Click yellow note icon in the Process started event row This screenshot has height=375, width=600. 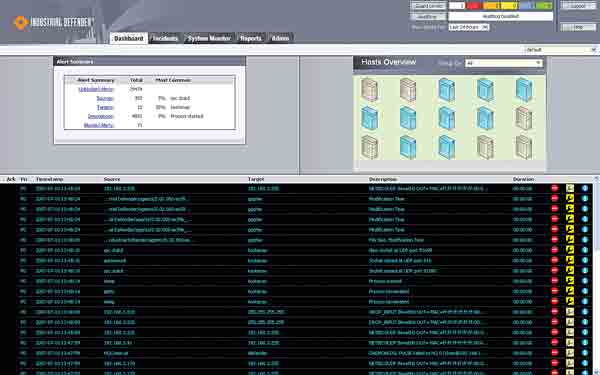pos(570,281)
